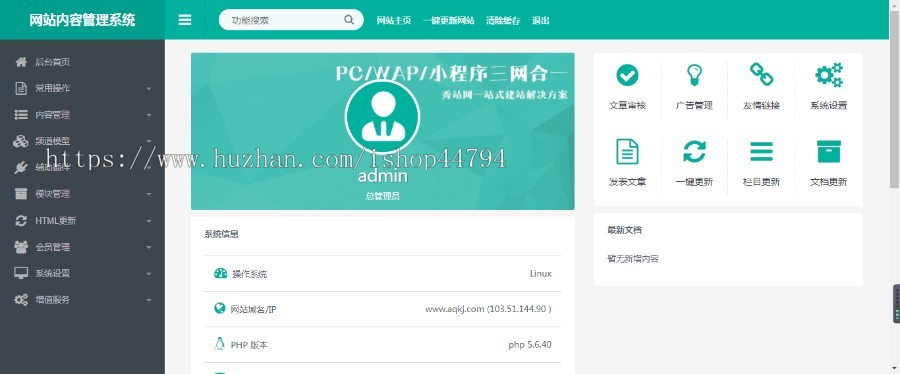
Task: Click the archive box icon beside 模块管理
Action: tap(21, 194)
